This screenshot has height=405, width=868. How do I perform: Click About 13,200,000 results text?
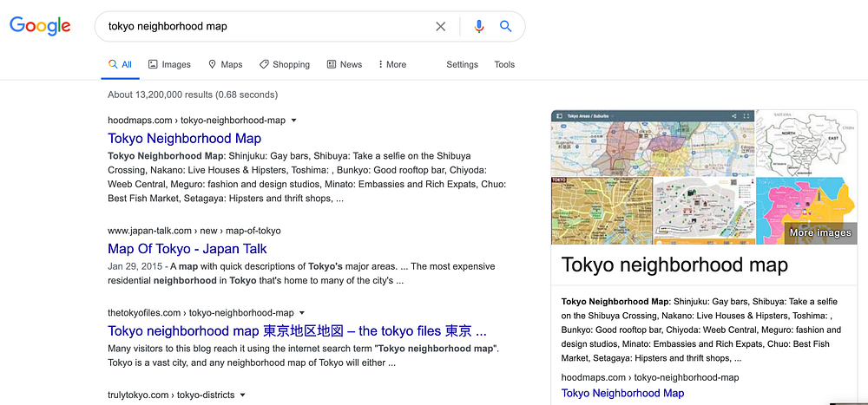[x=193, y=95]
